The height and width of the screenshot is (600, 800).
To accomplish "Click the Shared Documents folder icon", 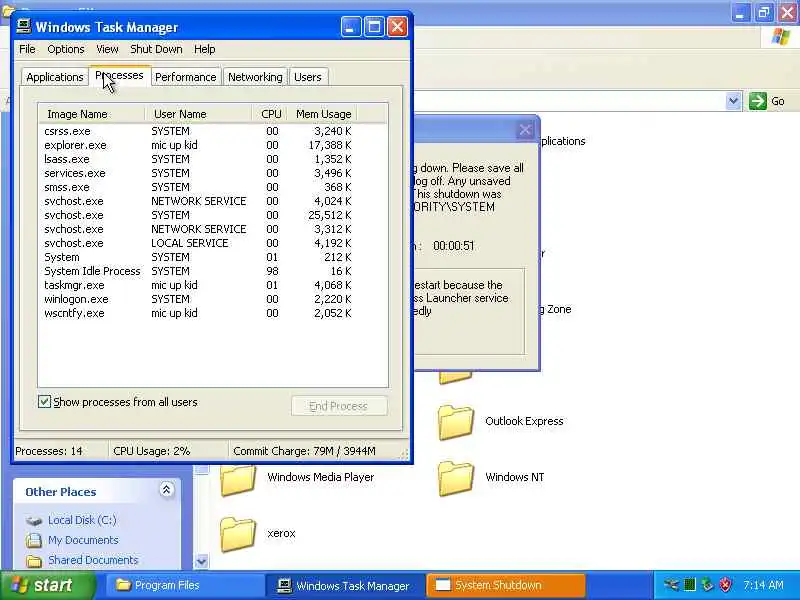I will (34, 561).
